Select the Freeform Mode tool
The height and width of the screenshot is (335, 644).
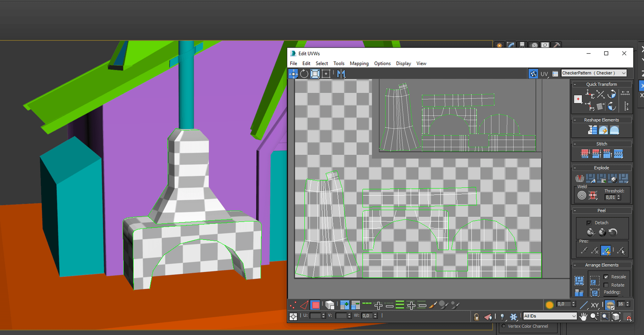pyautogui.click(x=326, y=74)
